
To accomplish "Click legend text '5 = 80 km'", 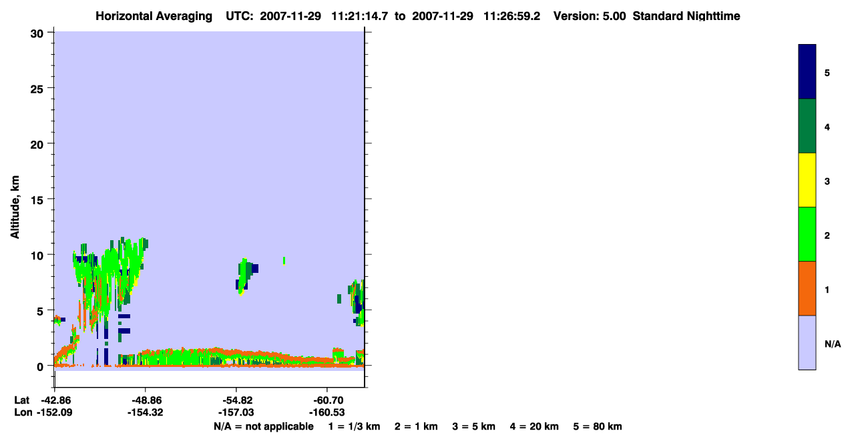I will (x=598, y=427).
